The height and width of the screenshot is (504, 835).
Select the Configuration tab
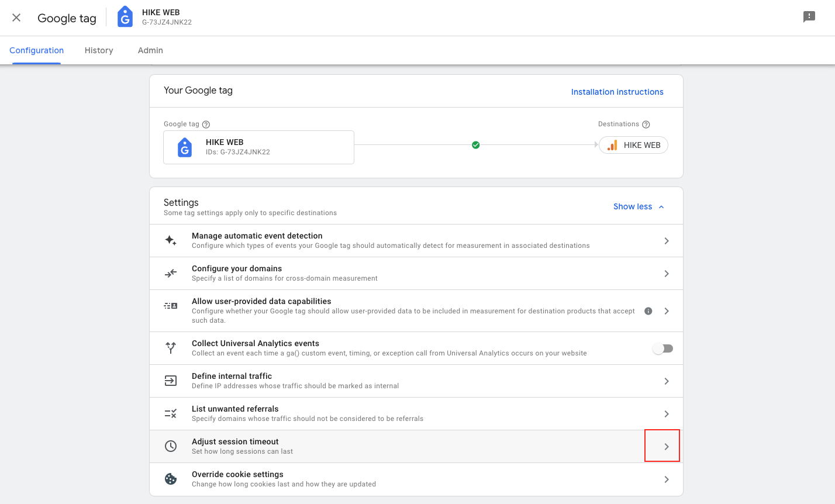click(x=36, y=50)
